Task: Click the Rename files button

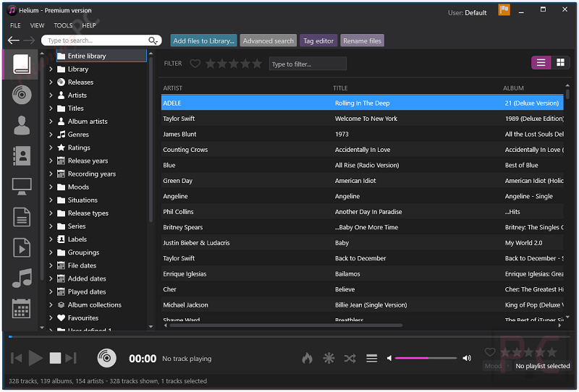Action: tap(362, 41)
